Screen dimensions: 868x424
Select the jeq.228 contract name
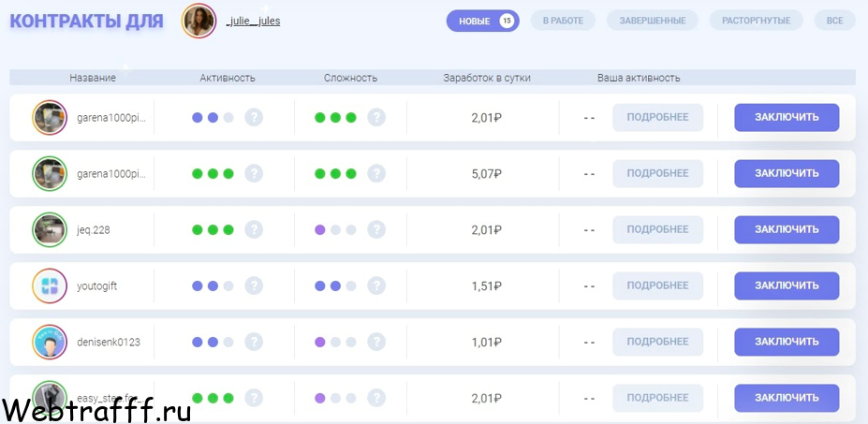pos(94,230)
